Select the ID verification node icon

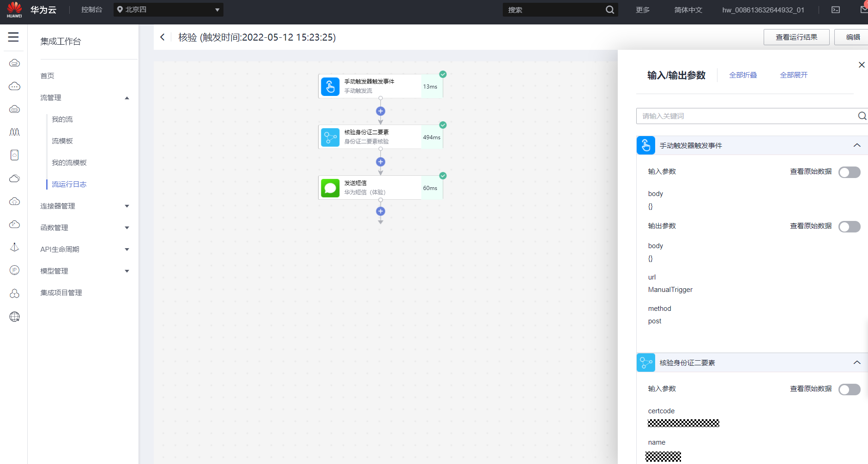coord(330,137)
